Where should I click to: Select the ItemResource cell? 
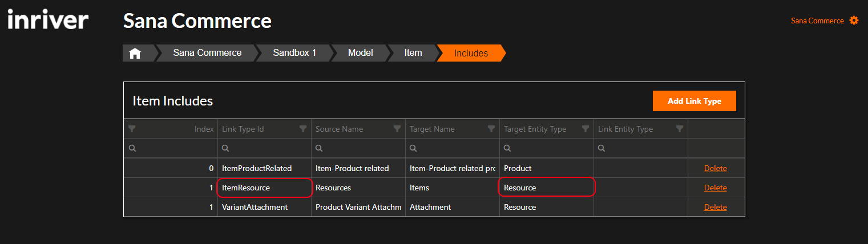click(x=264, y=188)
